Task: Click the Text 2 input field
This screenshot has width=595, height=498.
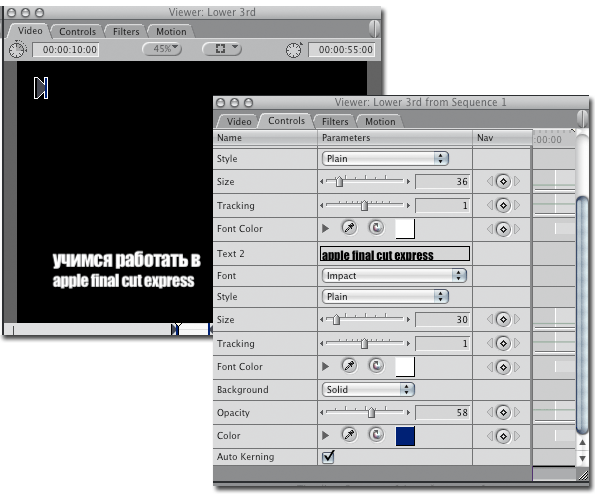Action: pos(395,254)
